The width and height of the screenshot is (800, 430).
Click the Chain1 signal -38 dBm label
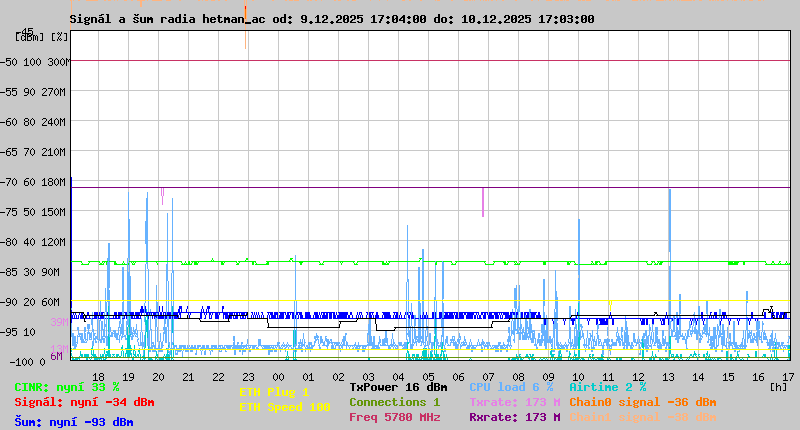(643, 417)
